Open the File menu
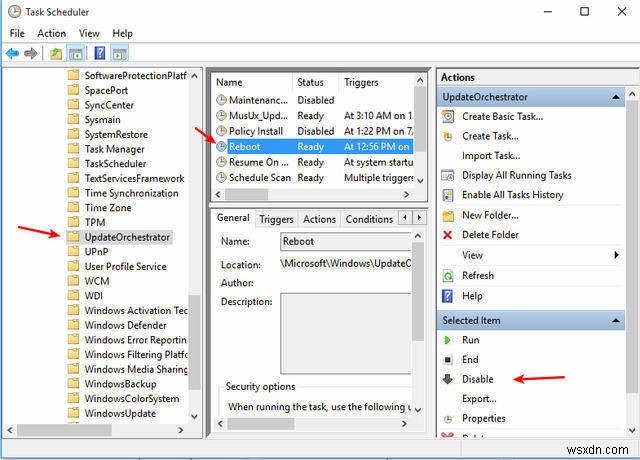 pyautogui.click(x=17, y=33)
